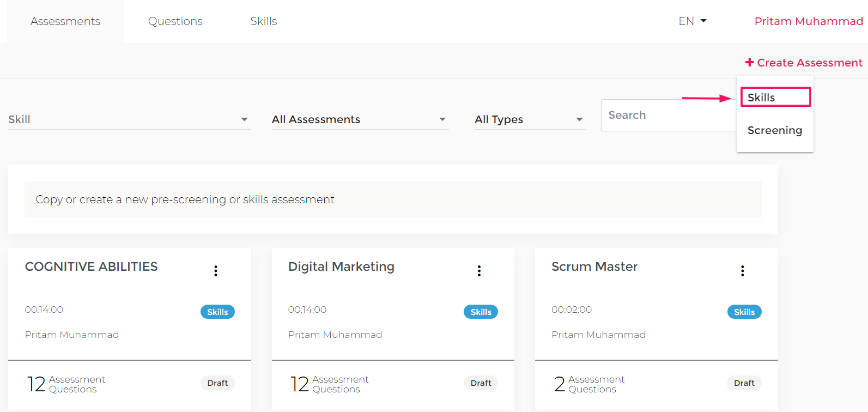Screen dimensions: 868x412
Task: Click the plus icon beside Create Assessment
Action: [750, 63]
